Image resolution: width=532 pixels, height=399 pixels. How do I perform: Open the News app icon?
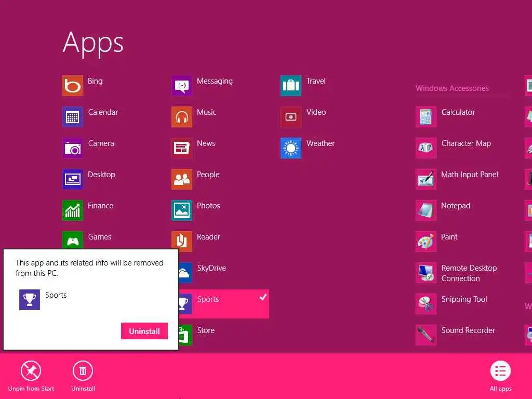pos(182,148)
